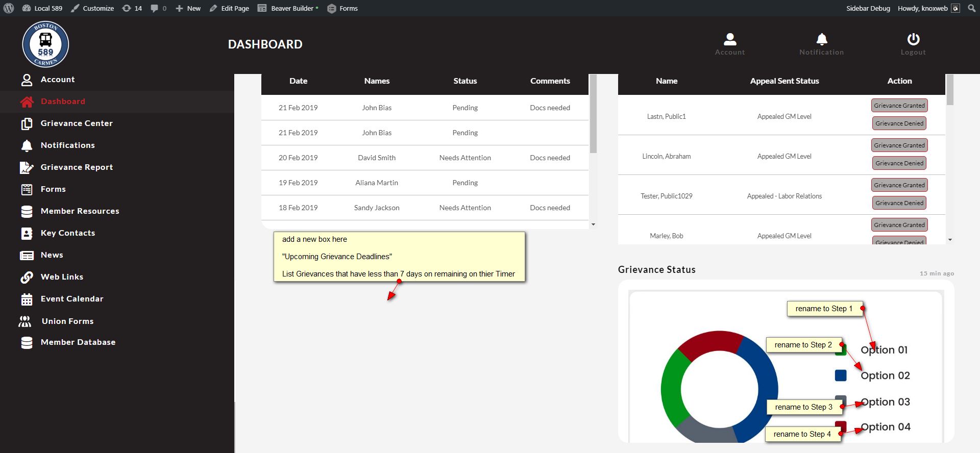The width and height of the screenshot is (980, 453).
Task: Open Member Resources in sidebar
Action: click(80, 211)
